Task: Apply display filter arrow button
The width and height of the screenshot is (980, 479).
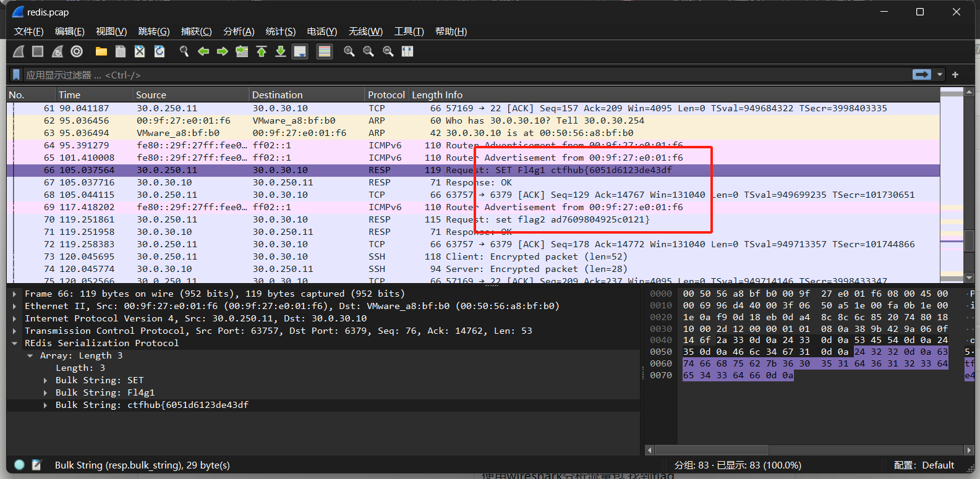Action: click(921, 75)
